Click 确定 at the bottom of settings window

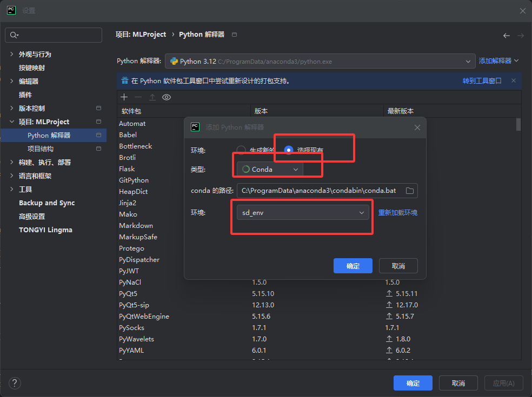click(x=413, y=383)
